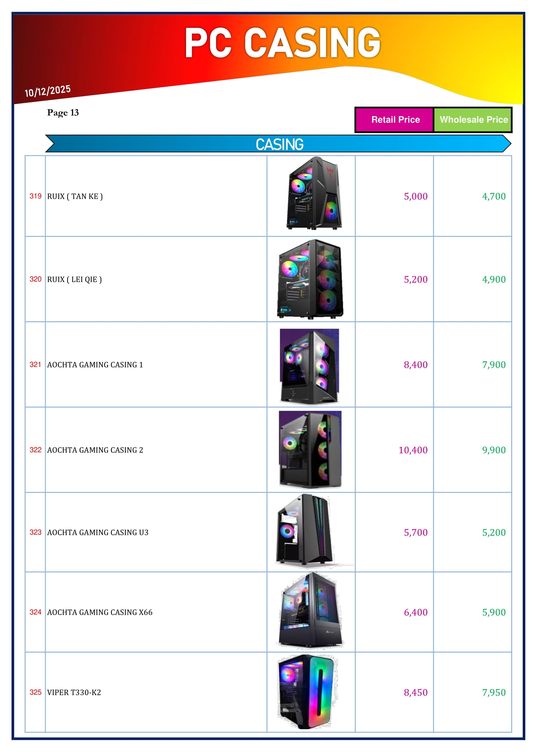Click the VIPER T330-K2 casing image

[307, 691]
